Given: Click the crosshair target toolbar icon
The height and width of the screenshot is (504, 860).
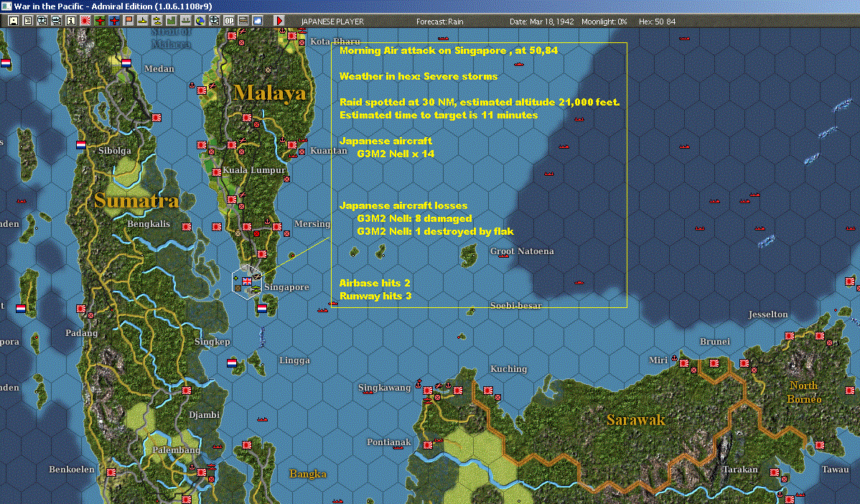Looking at the screenshot, I should click(x=214, y=21).
